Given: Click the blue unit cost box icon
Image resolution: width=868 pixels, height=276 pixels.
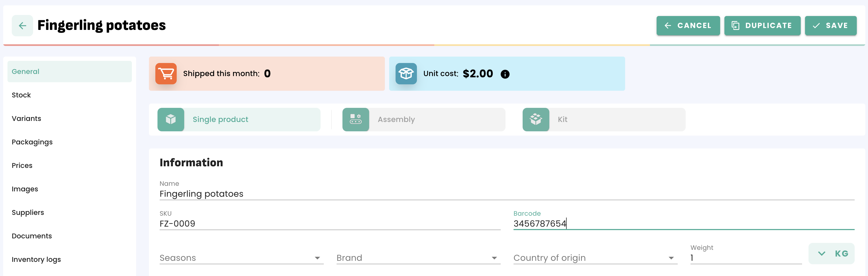Looking at the screenshot, I should click(x=406, y=73).
